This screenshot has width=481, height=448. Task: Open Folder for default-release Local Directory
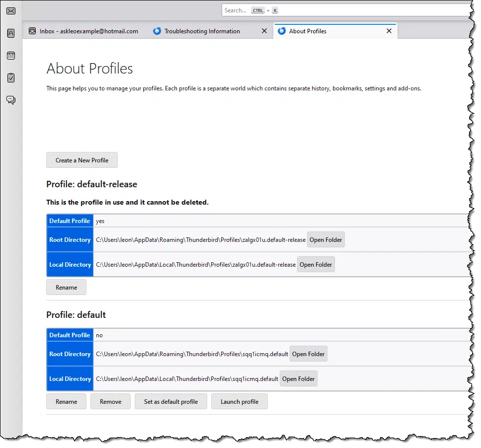coord(316,265)
